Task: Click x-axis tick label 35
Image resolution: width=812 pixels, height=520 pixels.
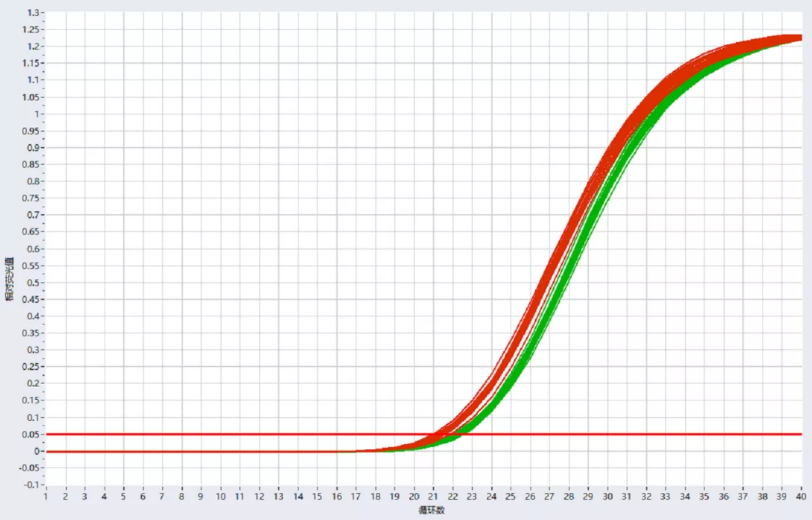Action: pos(705,497)
